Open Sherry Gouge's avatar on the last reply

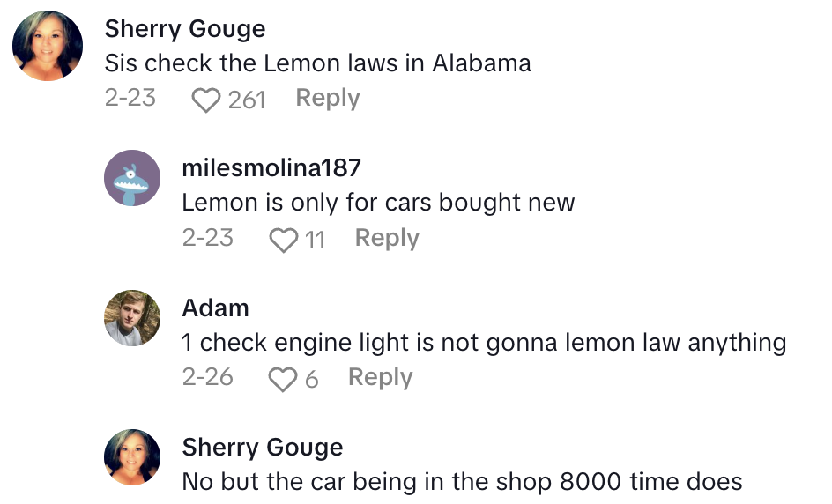coord(132,457)
